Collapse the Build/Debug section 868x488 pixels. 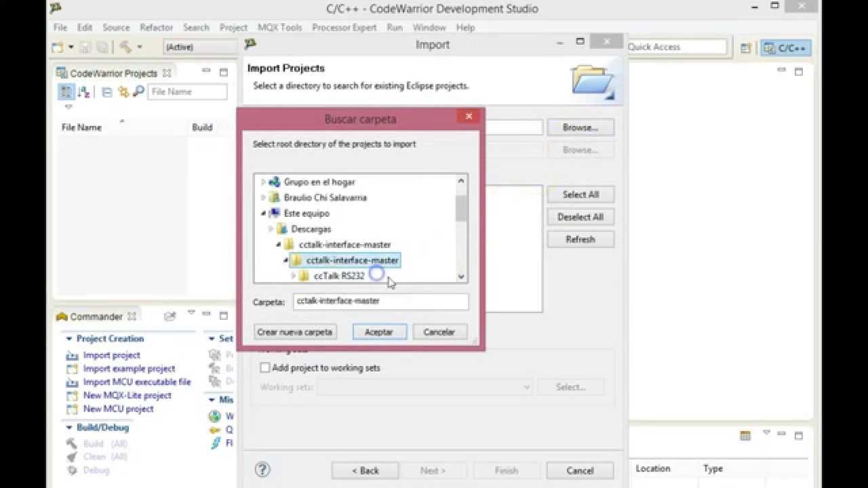[69, 427]
